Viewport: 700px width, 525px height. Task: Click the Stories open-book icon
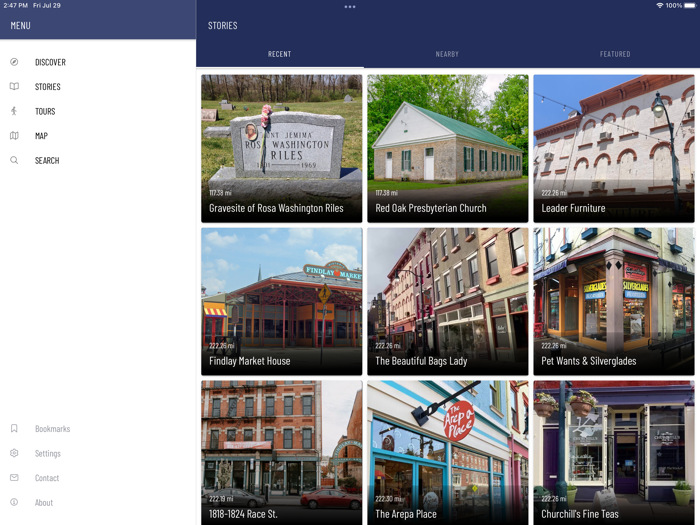point(14,87)
